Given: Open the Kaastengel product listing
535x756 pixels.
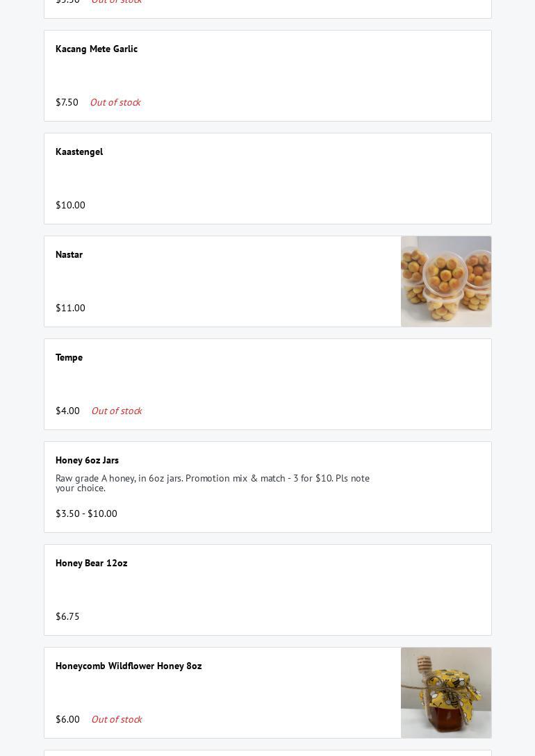Looking at the screenshot, I should coord(79,151).
